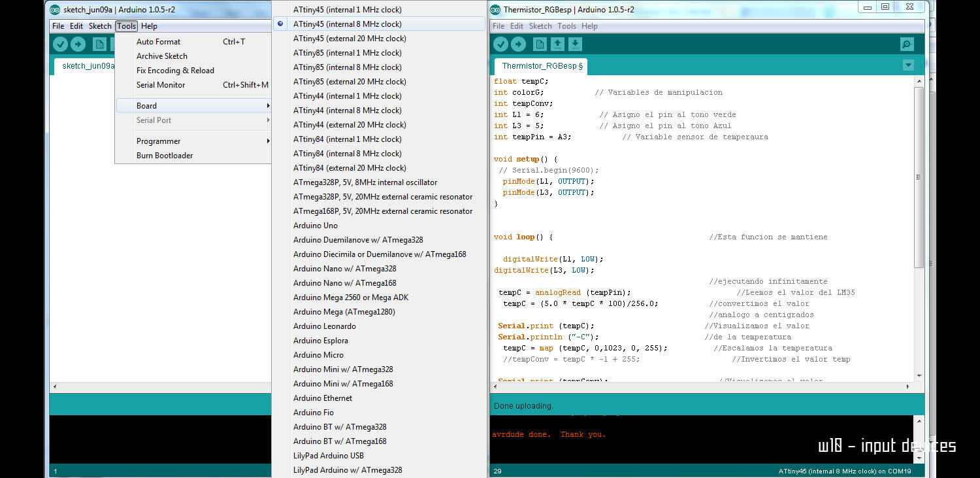Screen dimensions: 980x478
Task: Click Open sketch icon in Thermistor_RGBesp window
Action: click(557, 44)
